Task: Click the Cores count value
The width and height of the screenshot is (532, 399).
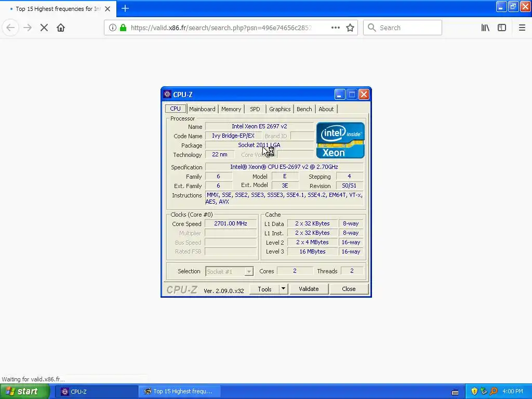Action: pos(295,271)
